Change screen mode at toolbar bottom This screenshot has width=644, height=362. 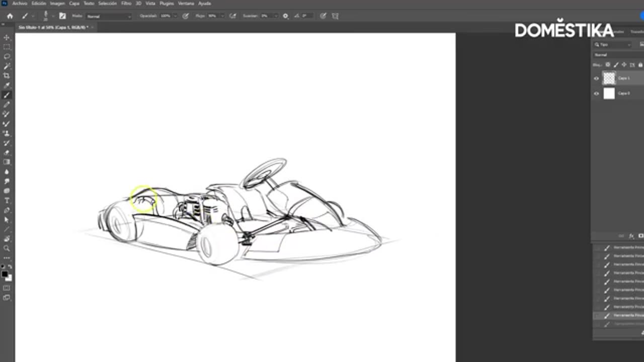[7, 298]
